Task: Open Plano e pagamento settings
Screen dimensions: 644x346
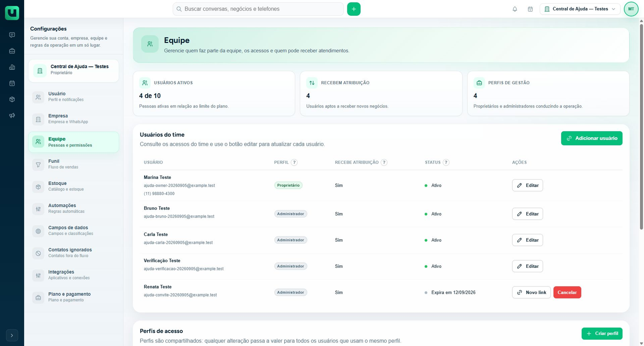Action: pyautogui.click(x=74, y=297)
